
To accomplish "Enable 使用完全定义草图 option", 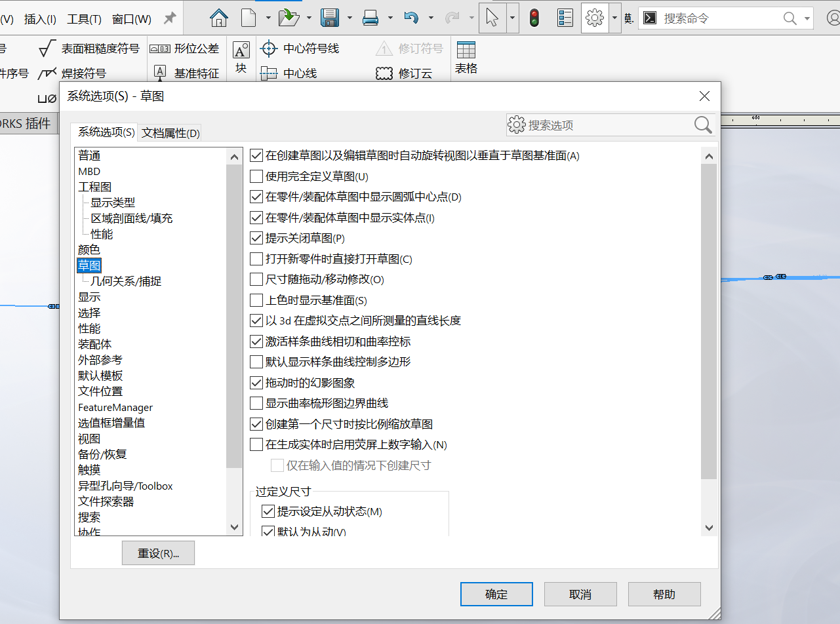I will 256,176.
